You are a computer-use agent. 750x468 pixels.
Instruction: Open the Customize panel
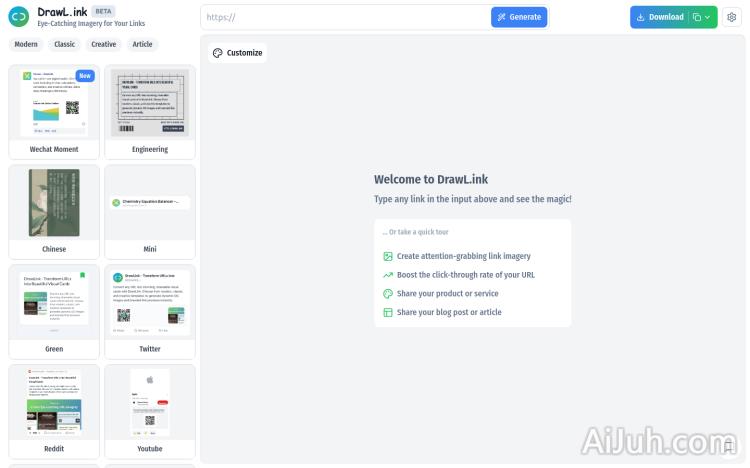(x=237, y=53)
